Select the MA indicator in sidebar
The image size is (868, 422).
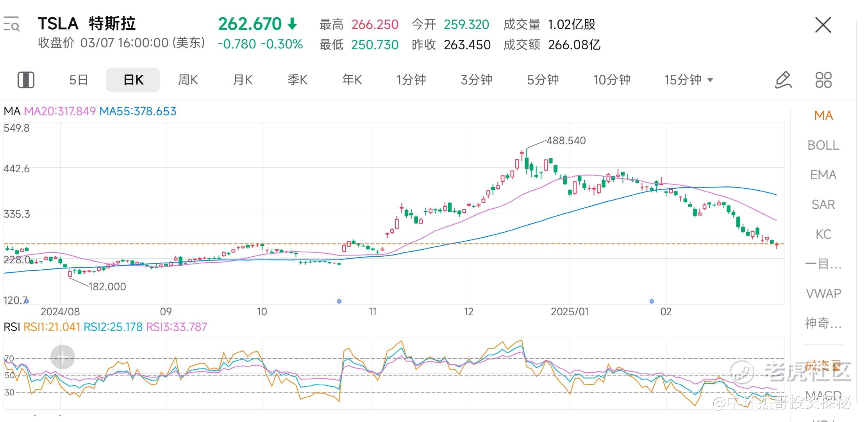(823, 116)
